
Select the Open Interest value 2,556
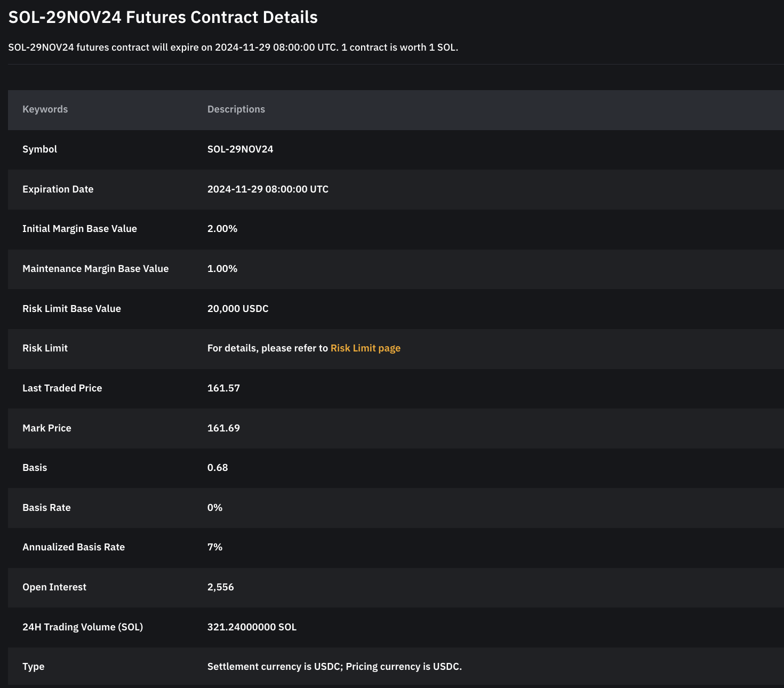tap(221, 587)
